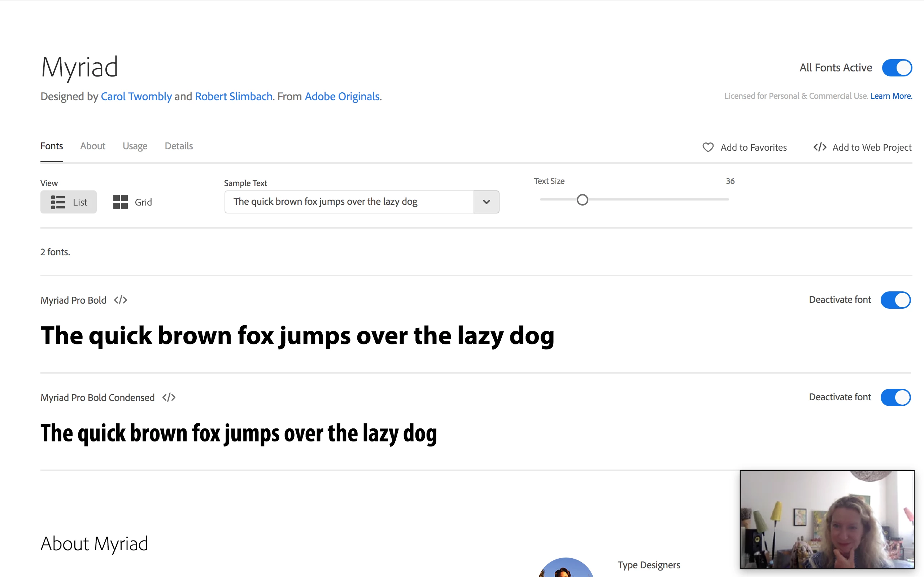
Task: Click the Text Size slider handle
Action: (x=582, y=199)
